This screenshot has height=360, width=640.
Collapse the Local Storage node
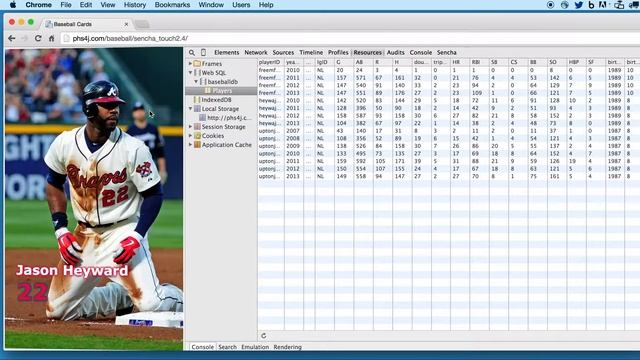tap(190, 109)
